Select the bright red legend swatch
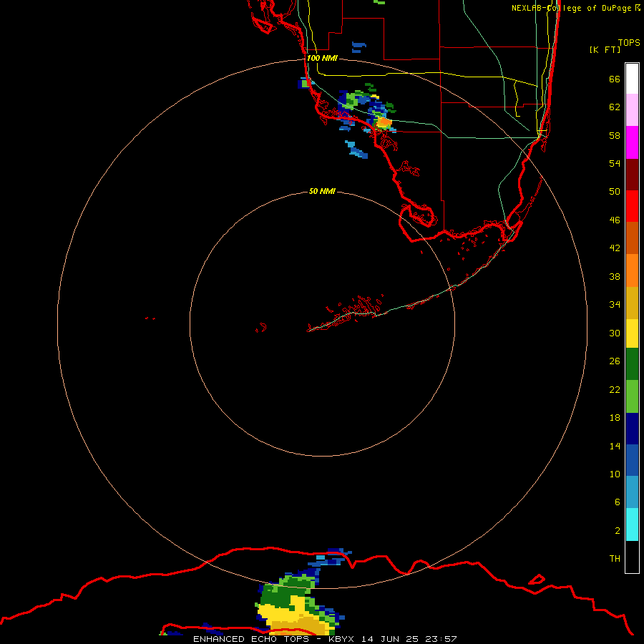The width and height of the screenshot is (644, 644). pos(632,206)
